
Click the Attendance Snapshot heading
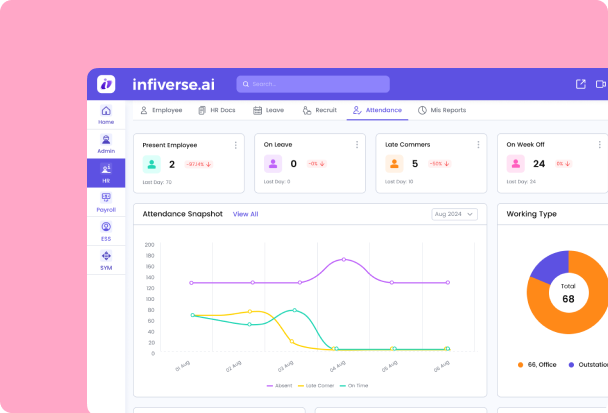click(x=183, y=214)
